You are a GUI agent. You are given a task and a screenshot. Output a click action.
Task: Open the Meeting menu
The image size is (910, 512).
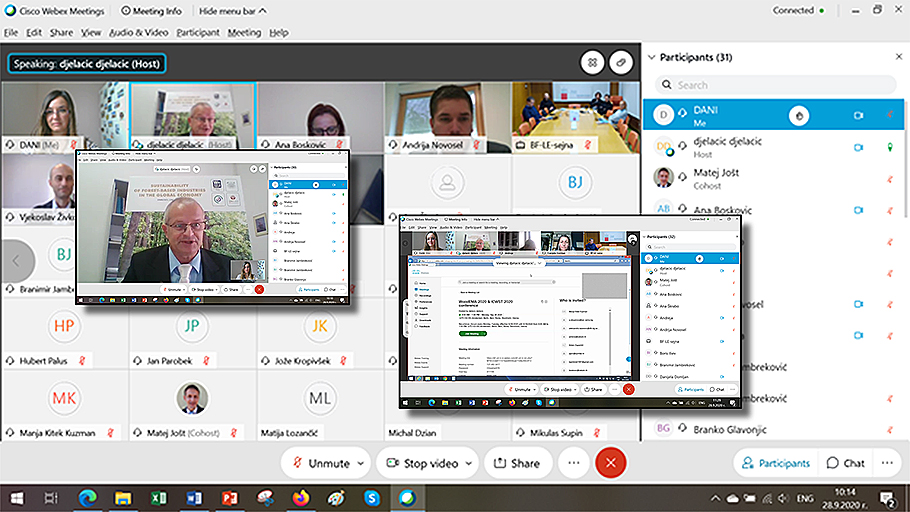tap(244, 33)
